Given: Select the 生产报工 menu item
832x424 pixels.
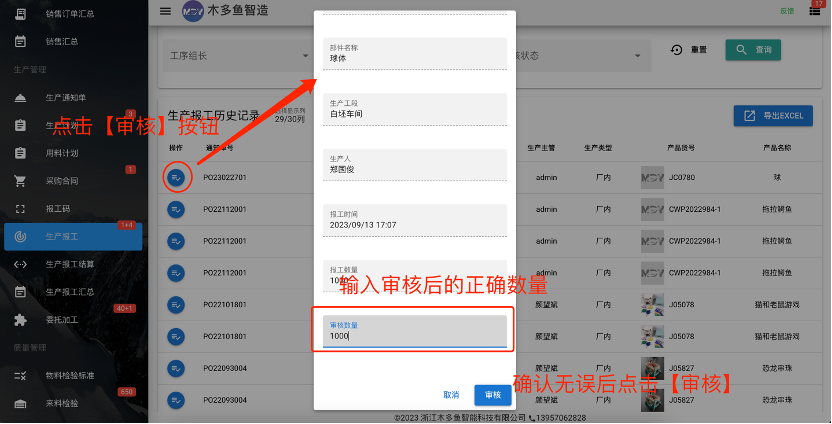Looking at the screenshot, I should click(73, 237).
